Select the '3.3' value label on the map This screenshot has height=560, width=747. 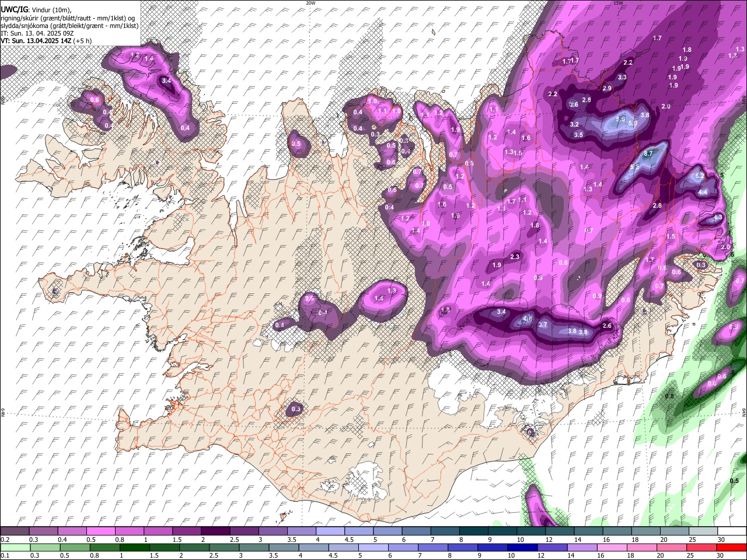tap(622, 77)
